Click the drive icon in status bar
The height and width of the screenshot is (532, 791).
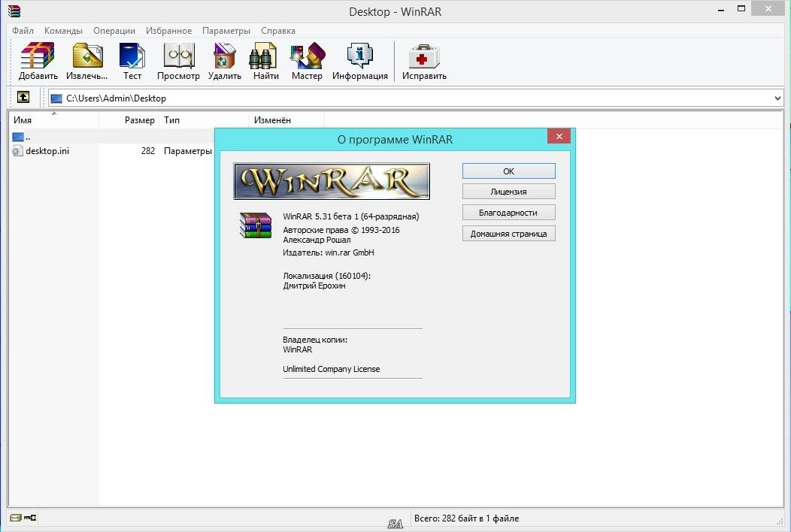coord(15,518)
